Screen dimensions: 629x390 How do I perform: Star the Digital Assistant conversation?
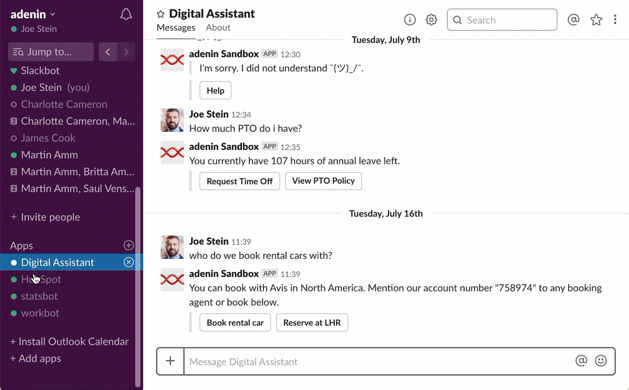click(x=160, y=14)
